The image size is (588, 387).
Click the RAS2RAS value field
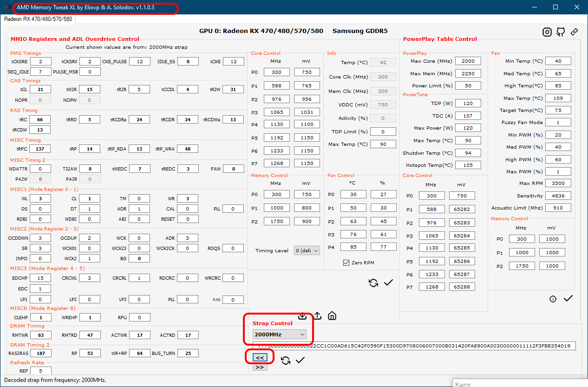pos(41,353)
